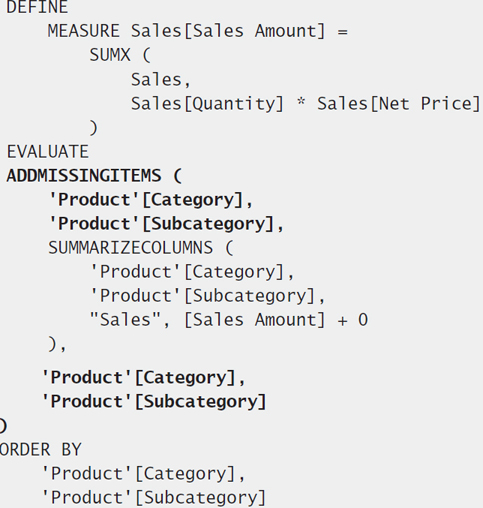Click 'Product'[Category] inside SUMMARIZECOLUMNS
483x508 pixels.
click(192, 272)
